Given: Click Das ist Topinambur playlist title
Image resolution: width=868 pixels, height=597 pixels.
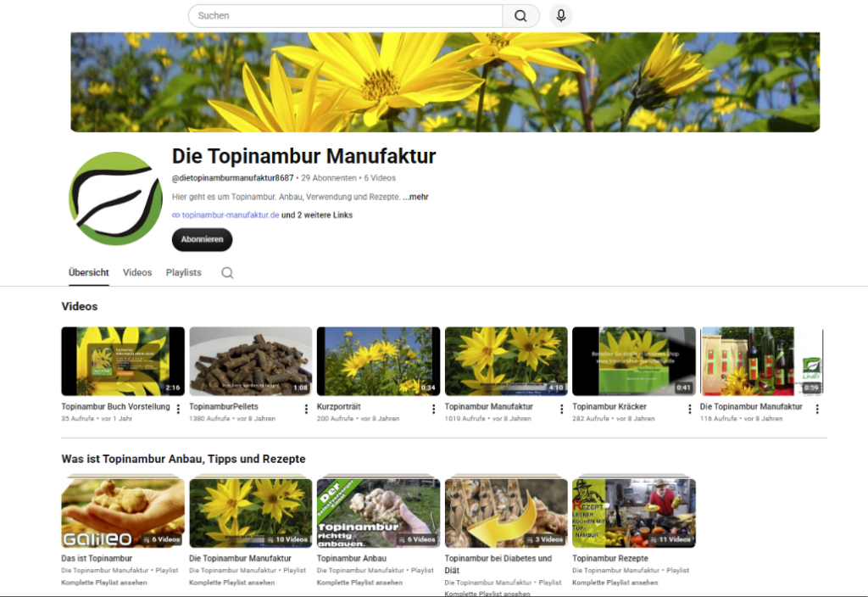Looking at the screenshot, I should 97,558.
